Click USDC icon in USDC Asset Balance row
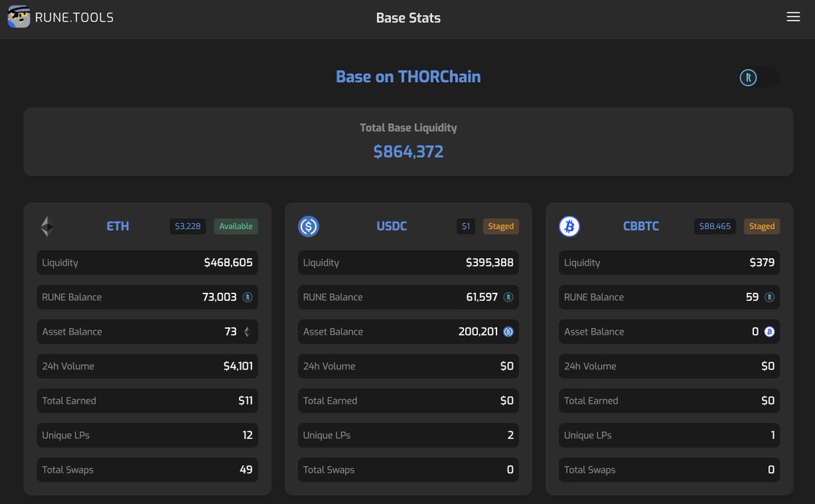Screen dimensions: 815x504 (508, 331)
